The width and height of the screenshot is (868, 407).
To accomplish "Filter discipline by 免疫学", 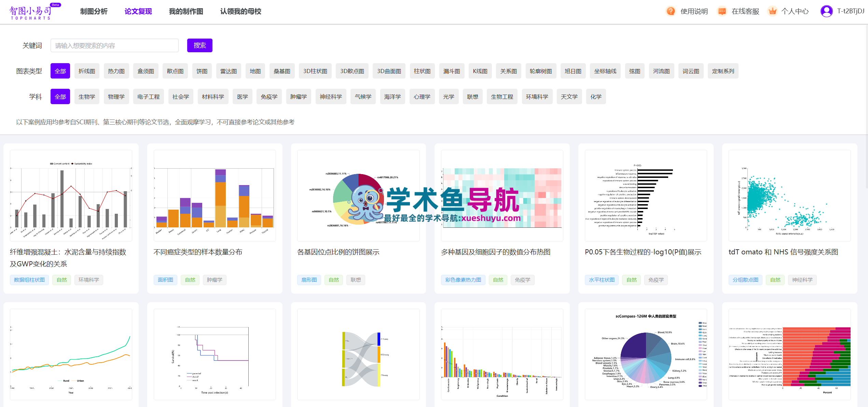I will (269, 97).
